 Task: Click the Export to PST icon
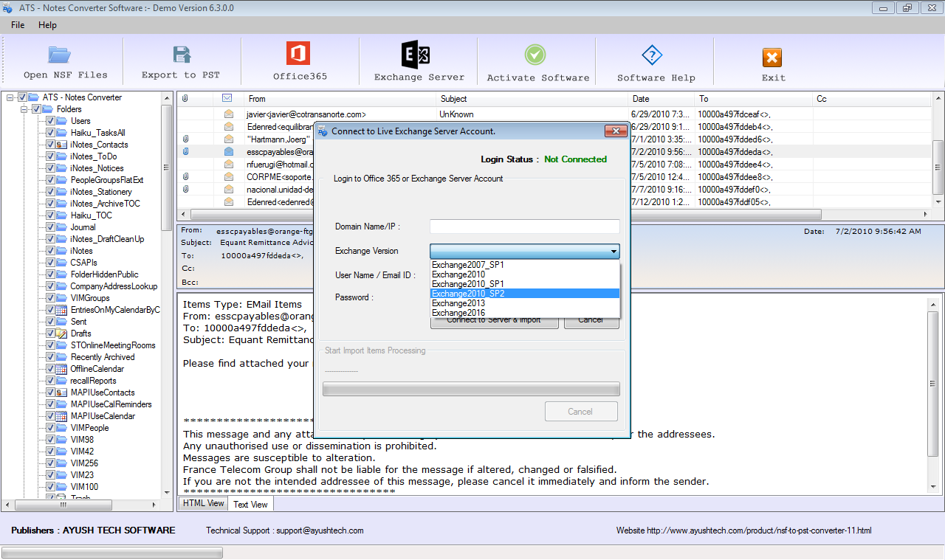(x=182, y=55)
